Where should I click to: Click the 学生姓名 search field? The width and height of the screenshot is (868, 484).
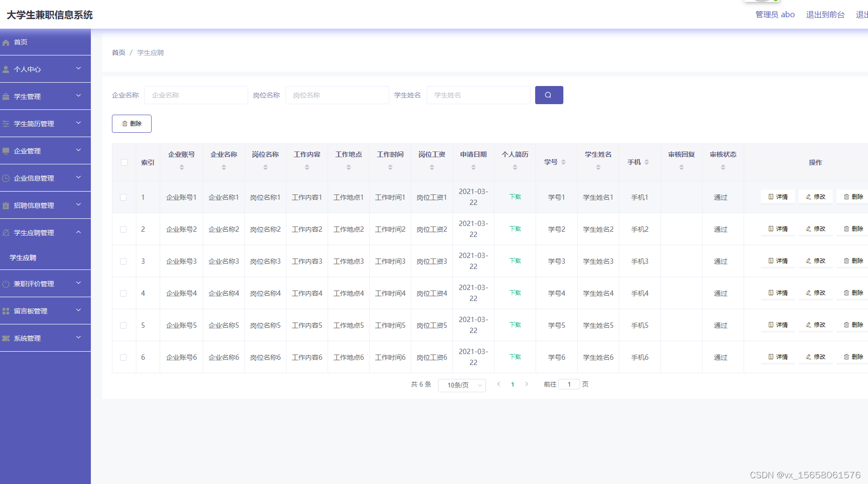click(478, 95)
